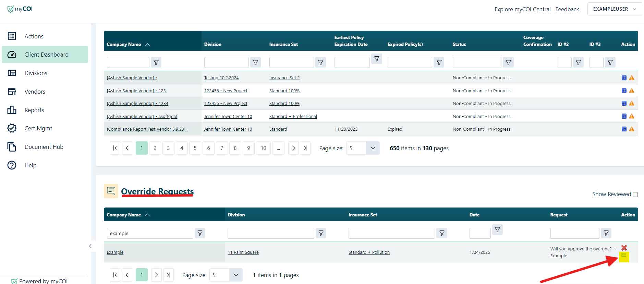Click the yellow envelope icon in Override Requests
Viewport: 644px width, 284px height.
(x=624, y=256)
